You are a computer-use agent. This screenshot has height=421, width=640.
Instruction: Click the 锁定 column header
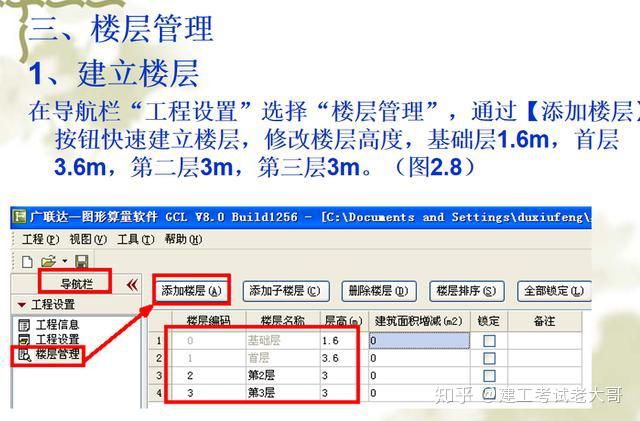(x=489, y=321)
